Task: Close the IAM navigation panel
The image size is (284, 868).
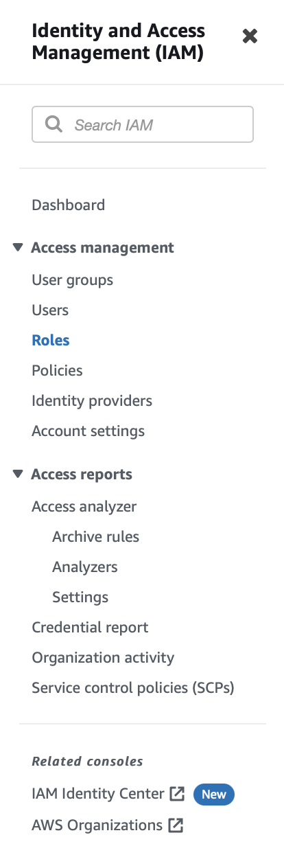Action: [x=250, y=36]
